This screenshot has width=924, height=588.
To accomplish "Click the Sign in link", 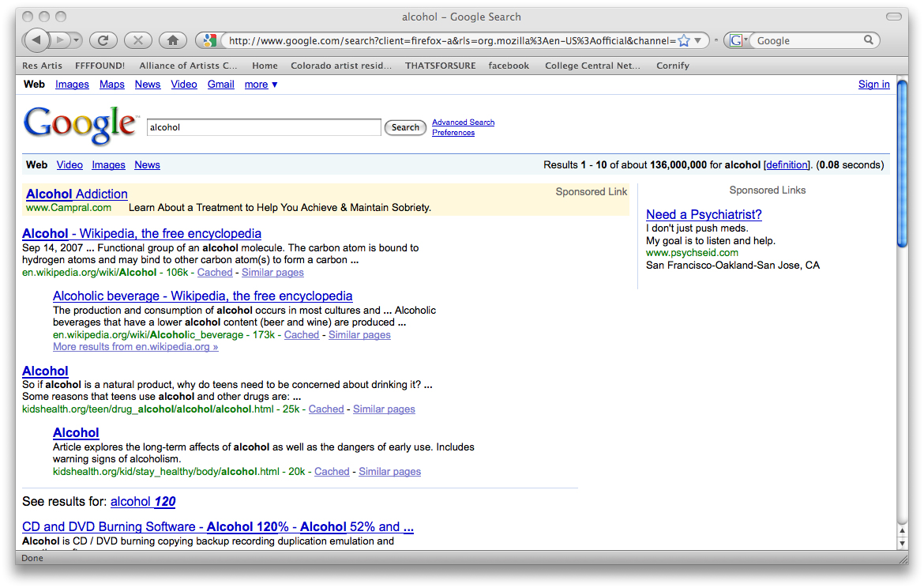I will (873, 85).
